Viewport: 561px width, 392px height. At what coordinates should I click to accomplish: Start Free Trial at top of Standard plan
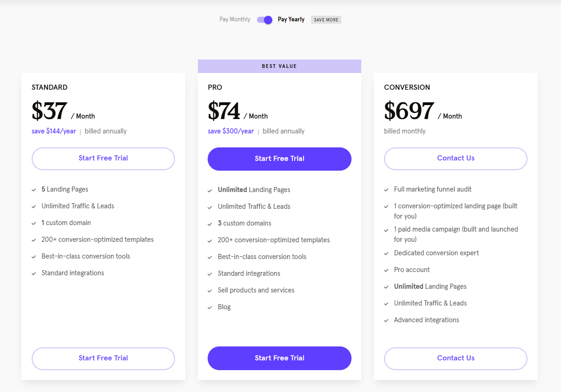coord(103,159)
